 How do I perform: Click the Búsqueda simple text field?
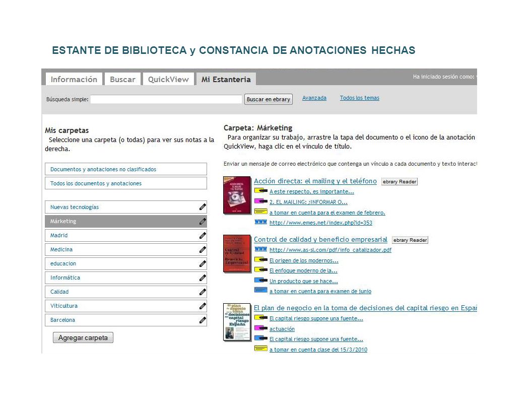coord(166,99)
